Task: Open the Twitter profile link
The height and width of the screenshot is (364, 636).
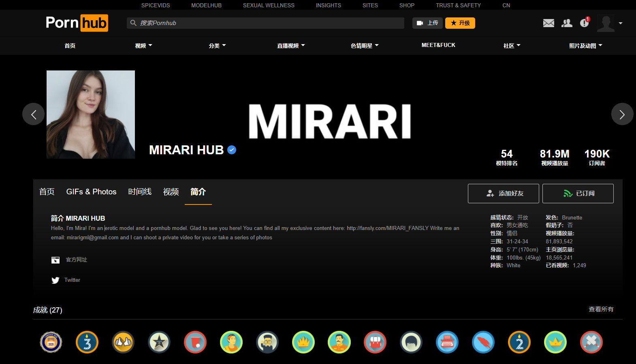Action: click(x=72, y=280)
